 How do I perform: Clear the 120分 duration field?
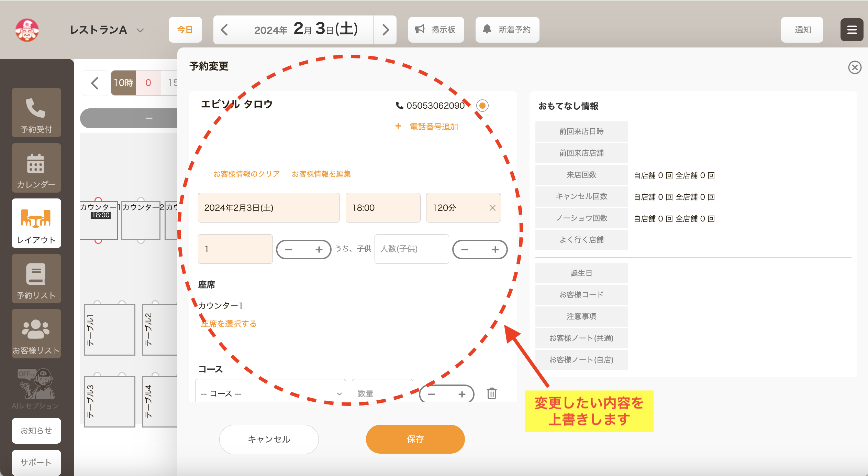pos(492,208)
